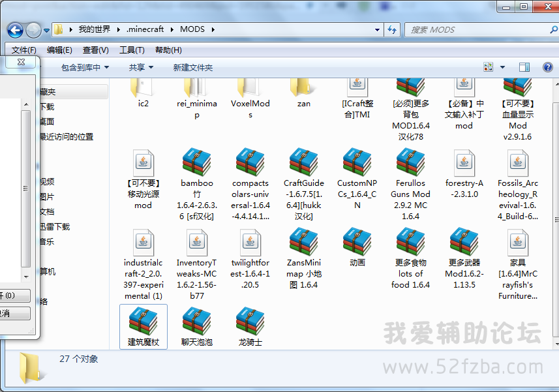The height and width of the screenshot is (392, 559).
Task: Click the Forward navigation arrow
Action: click(34, 30)
